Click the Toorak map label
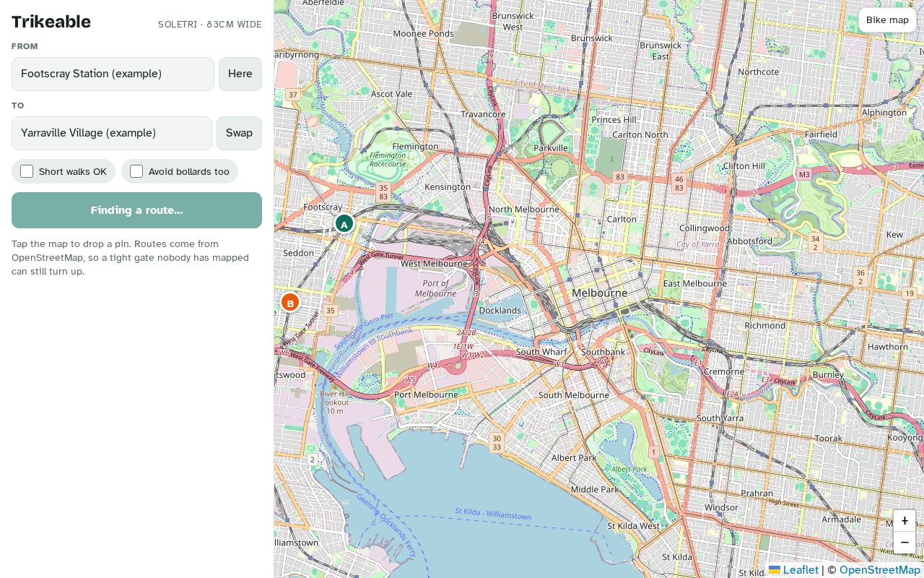Image resolution: width=924 pixels, height=578 pixels. (828, 438)
